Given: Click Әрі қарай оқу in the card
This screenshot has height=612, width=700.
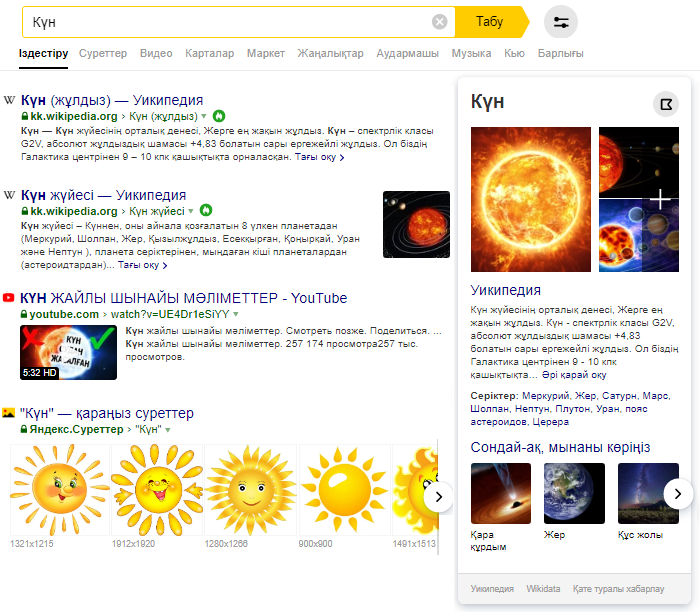Looking at the screenshot, I should click(574, 375).
